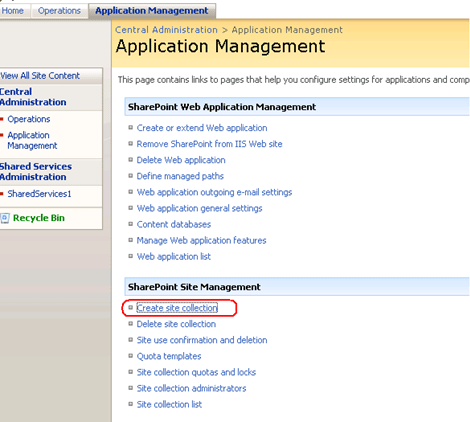Click Delete Web application link
The image size is (470, 422).
181,160
